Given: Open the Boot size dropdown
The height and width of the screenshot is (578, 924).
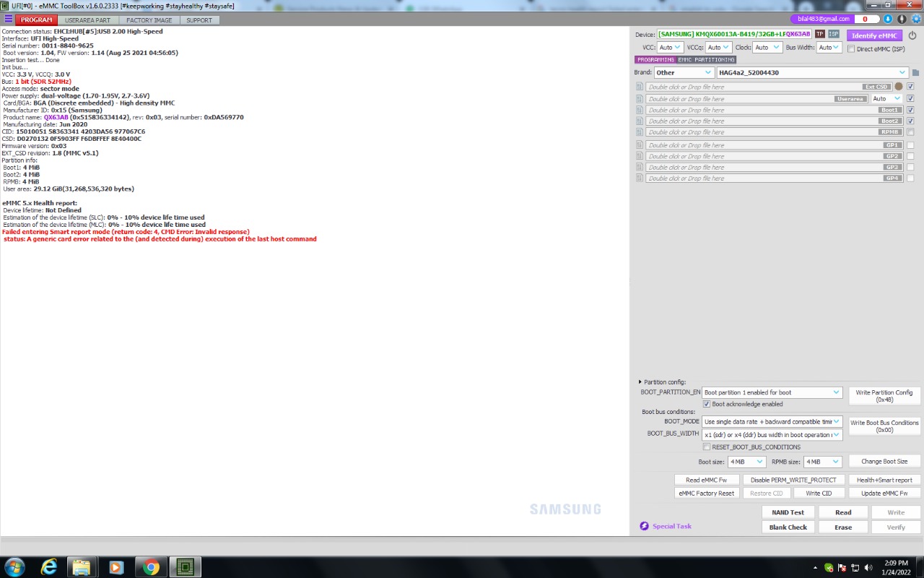Looking at the screenshot, I should click(x=746, y=462).
